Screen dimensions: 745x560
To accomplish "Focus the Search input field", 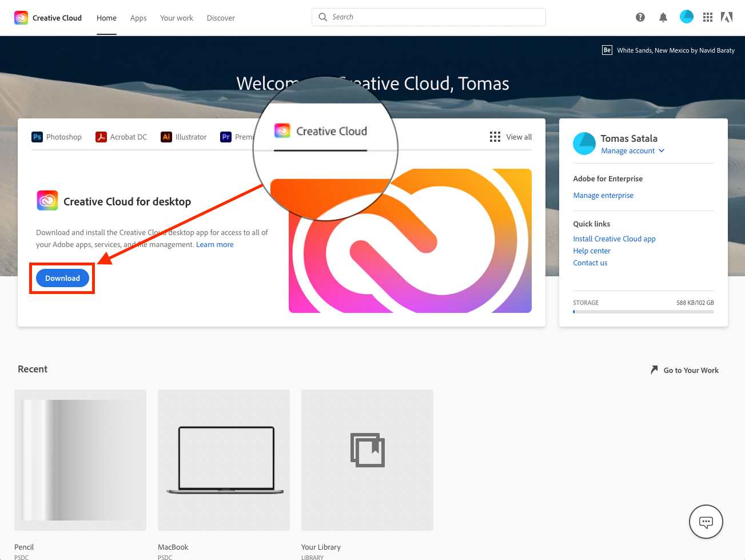I will coord(429,17).
